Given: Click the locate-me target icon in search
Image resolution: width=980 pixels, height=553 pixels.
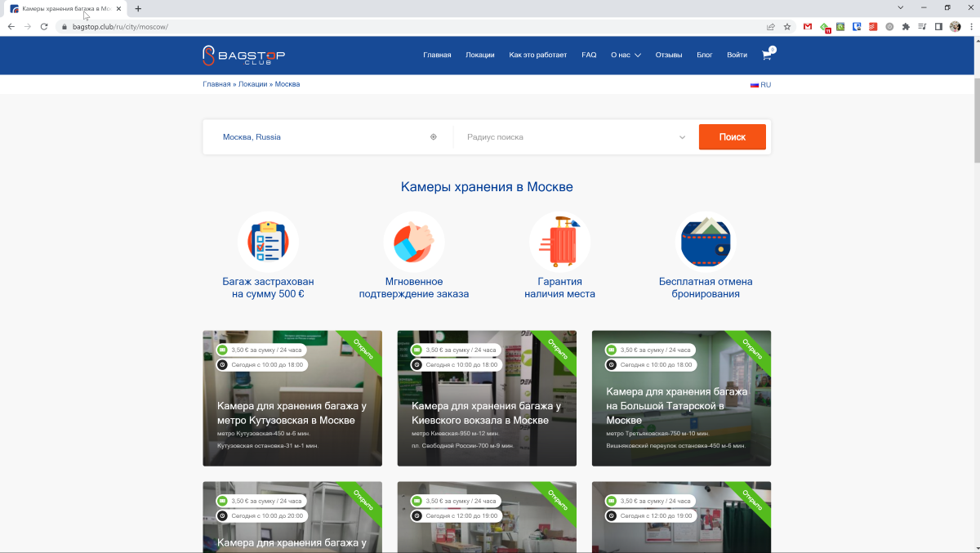Looking at the screenshot, I should pyautogui.click(x=434, y=137).
